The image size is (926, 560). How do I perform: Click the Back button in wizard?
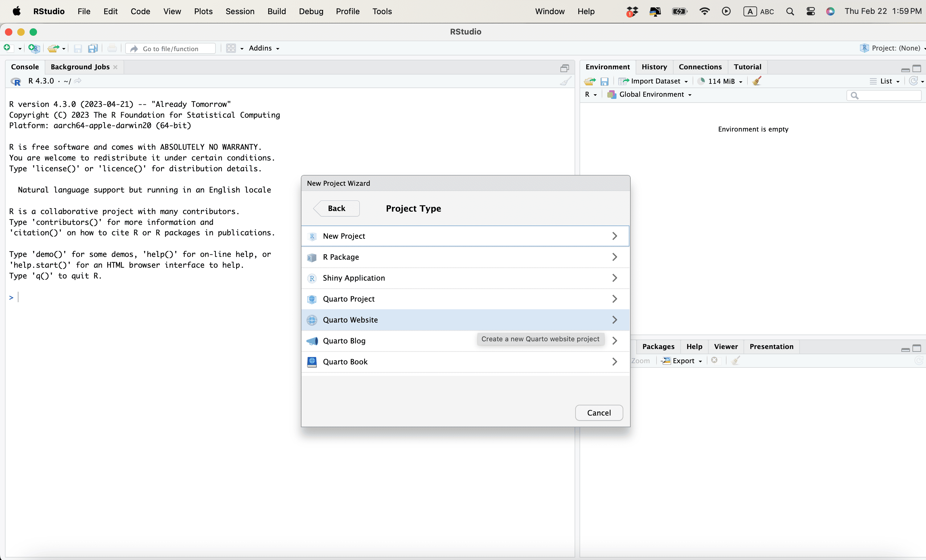[x=336, y=209]
